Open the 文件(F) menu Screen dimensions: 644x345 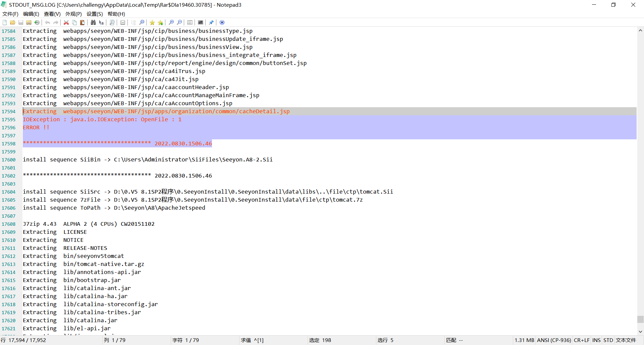click(x=10, y=14)
